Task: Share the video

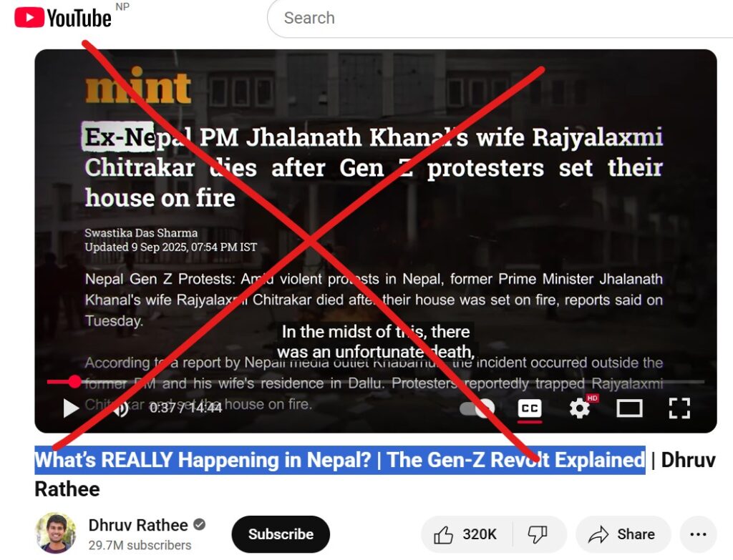Action: click(623, 534)
